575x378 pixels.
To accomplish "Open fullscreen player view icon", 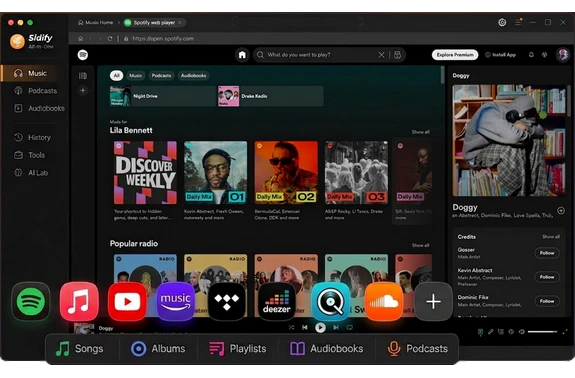I will coord(565,332).
